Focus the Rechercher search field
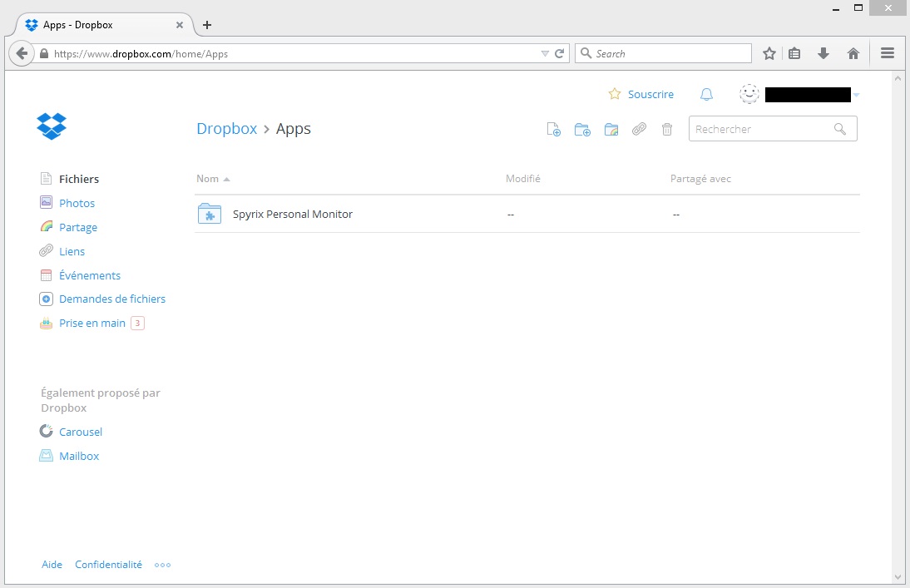Screen dimensions: 910x588 [773, 129]
